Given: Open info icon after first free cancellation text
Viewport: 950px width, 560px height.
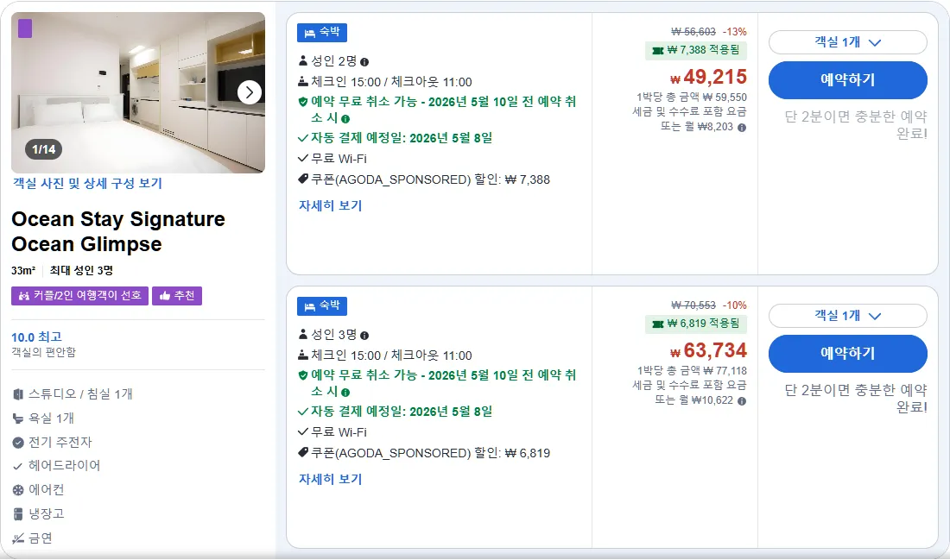Looking at the screenshot, I should 345,119.
